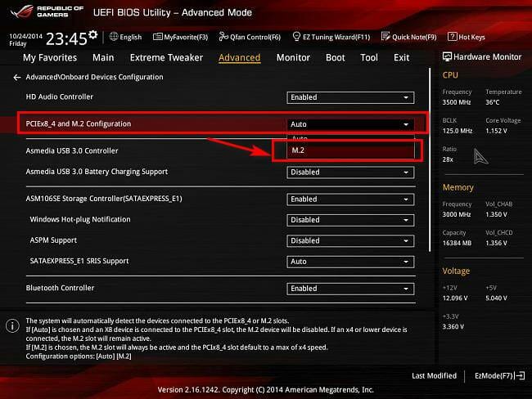Click memory frequency value 3000 MHz
This screenshot has width=532, height=399.
click(x=457, y=214)
